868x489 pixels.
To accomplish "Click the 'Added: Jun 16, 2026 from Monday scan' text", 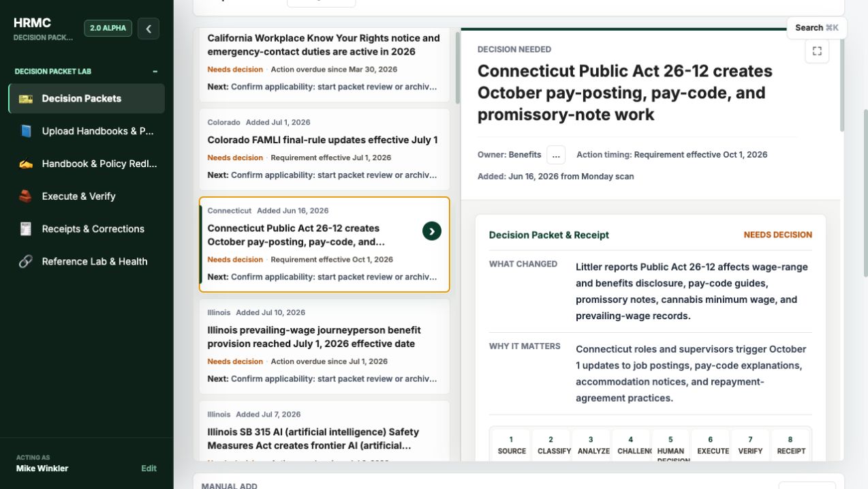I will (x=556, y=177).
